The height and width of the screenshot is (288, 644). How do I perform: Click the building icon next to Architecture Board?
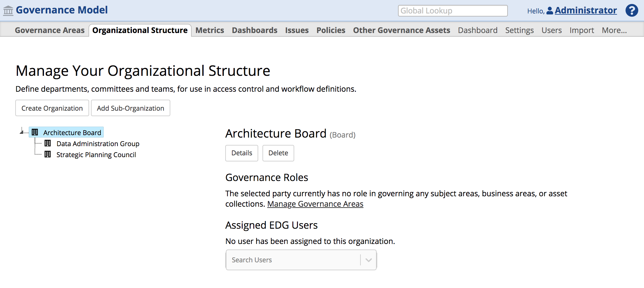(x=34, y=132)
